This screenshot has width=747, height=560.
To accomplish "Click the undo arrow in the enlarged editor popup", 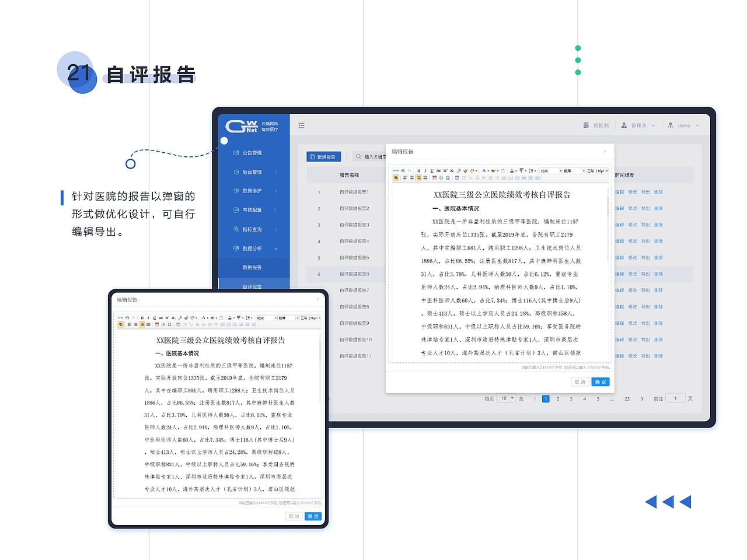I will coord(127,318).
